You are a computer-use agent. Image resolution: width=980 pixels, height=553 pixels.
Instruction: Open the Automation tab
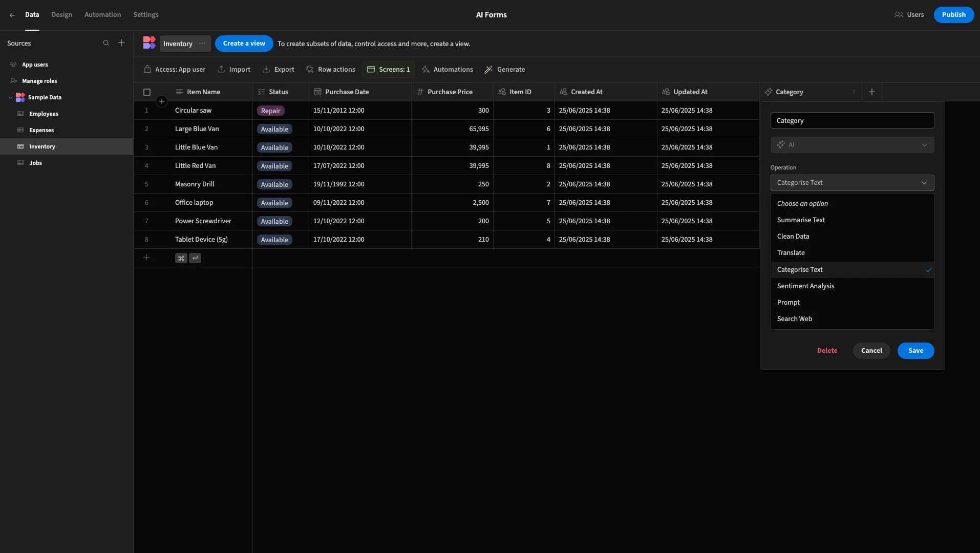103,15
